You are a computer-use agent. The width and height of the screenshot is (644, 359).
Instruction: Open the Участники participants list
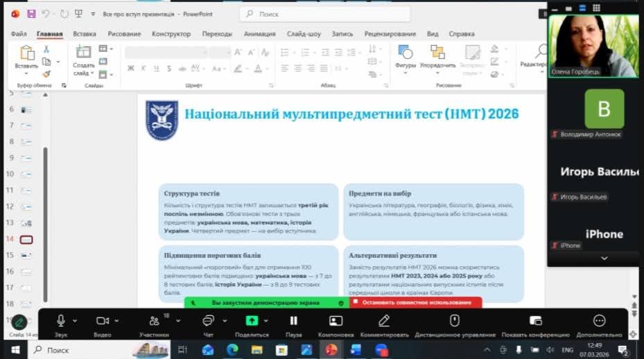pyautogui.click(x=154, y=321)
